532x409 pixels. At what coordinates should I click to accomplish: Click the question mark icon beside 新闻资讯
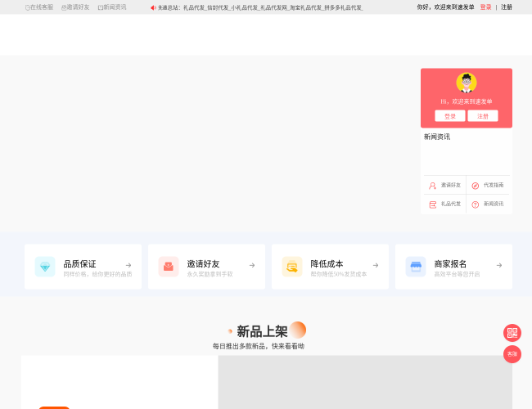pyautogui.click(x=476, y=204)
